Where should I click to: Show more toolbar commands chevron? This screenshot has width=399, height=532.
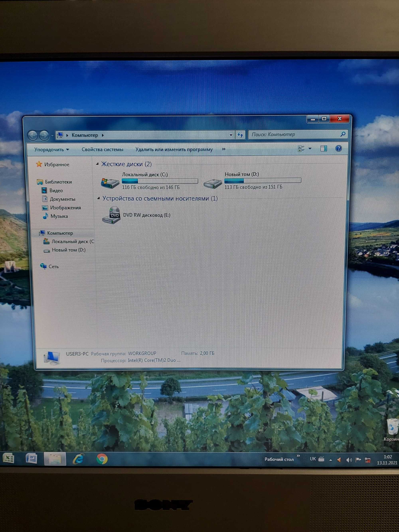[x=224, y=149]
